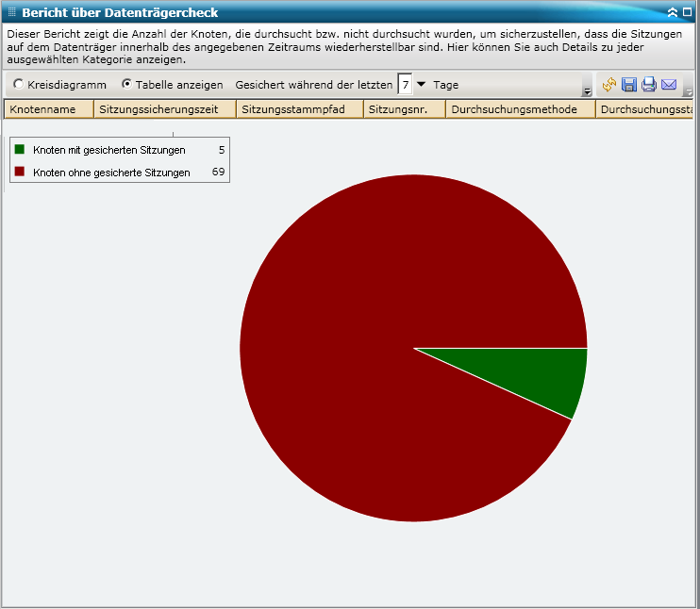Sort by the Durchsuchungsmethode column header
This screenshot has height=609, width=700.
(521, 109)
